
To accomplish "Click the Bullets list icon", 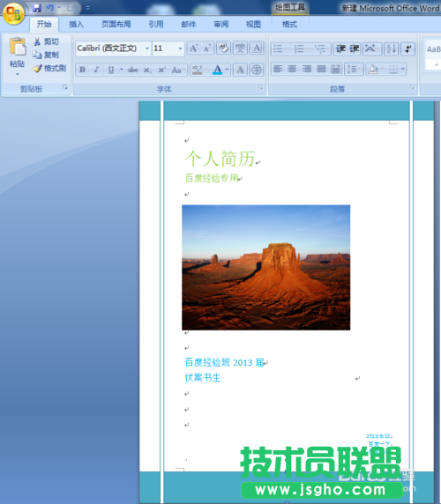I will pyautogui.click(x=278, y=48).
